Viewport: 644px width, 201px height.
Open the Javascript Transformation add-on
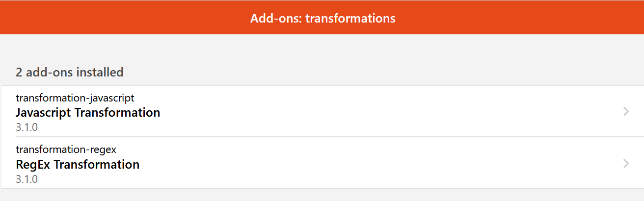pyautogui.click(x=88, y=113)
